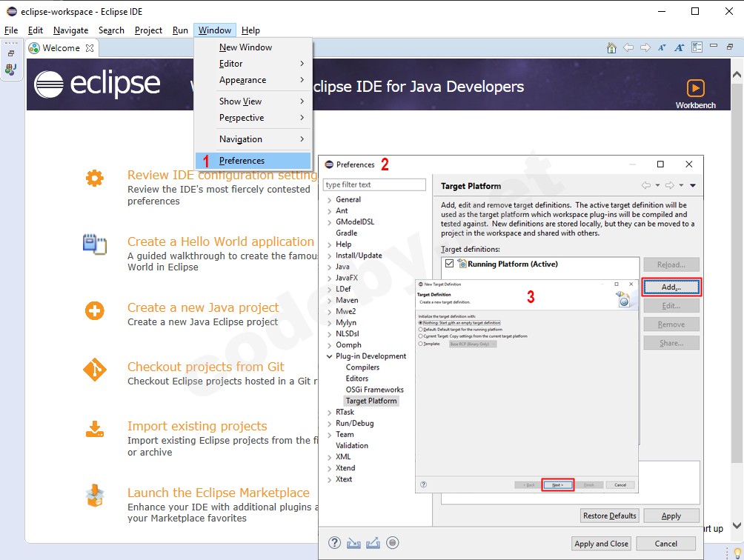This screenshot has height=560, width=744.
Task: Click the Oomph record preferences icon
Action: tap(393, 542)
